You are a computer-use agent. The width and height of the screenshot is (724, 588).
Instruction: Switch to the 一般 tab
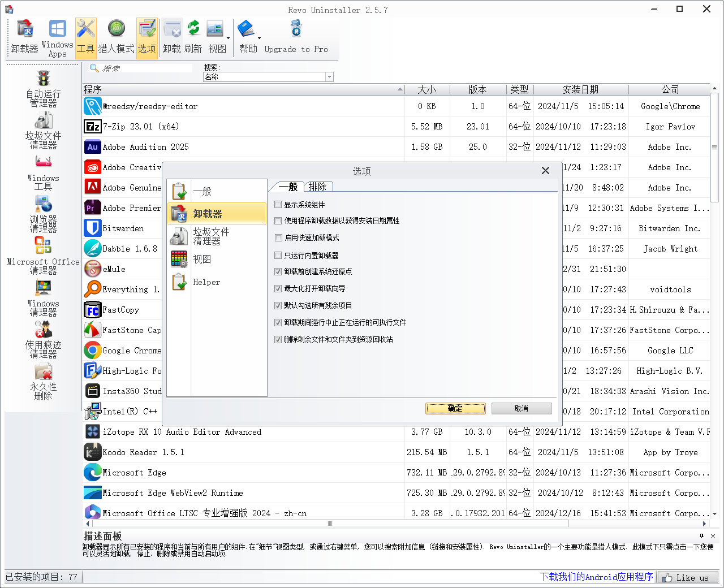pyautogui.click(x=288, y=187)
